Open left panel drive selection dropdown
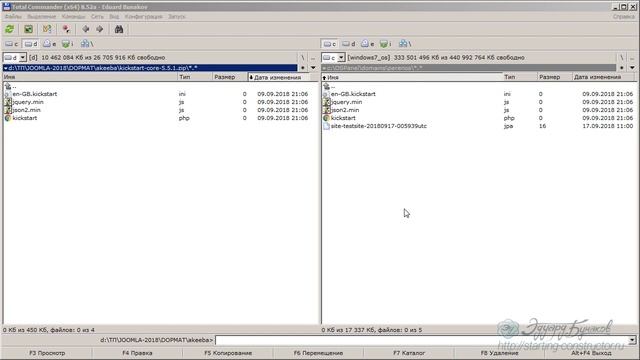Image resolution: width=640 pixels, height=360 pixels. [22, 58]
